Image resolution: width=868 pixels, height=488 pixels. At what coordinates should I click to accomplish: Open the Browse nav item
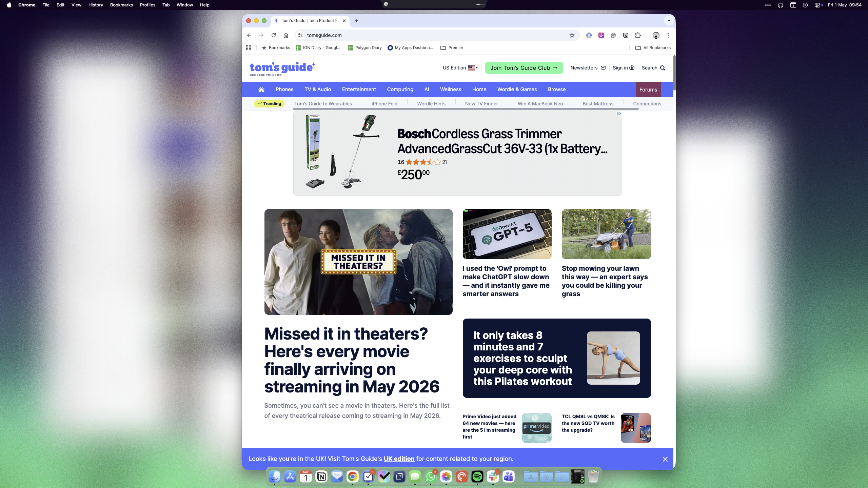pos(557,89)
